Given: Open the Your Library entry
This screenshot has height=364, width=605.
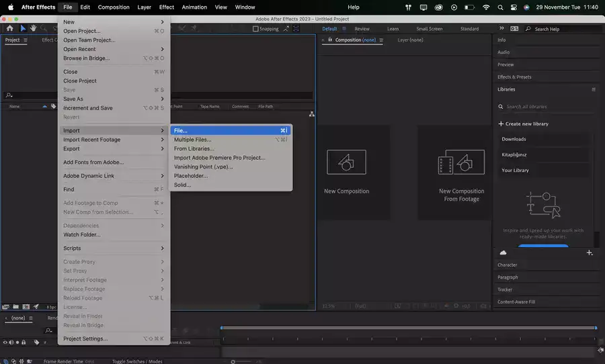Looking at the screenshot, I should click(544, 170).
